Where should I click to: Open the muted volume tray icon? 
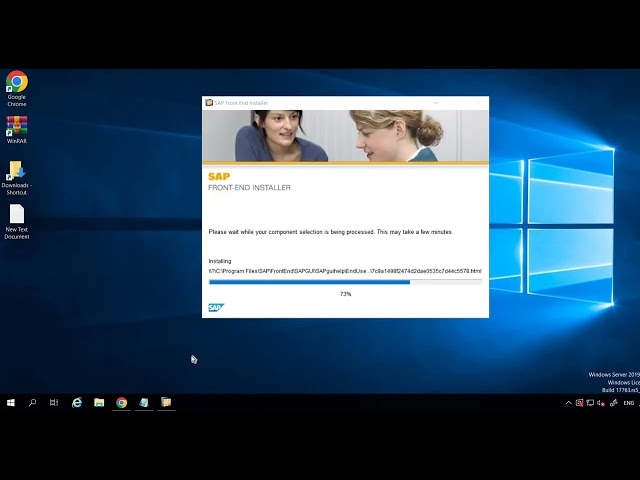click(601, 403)
